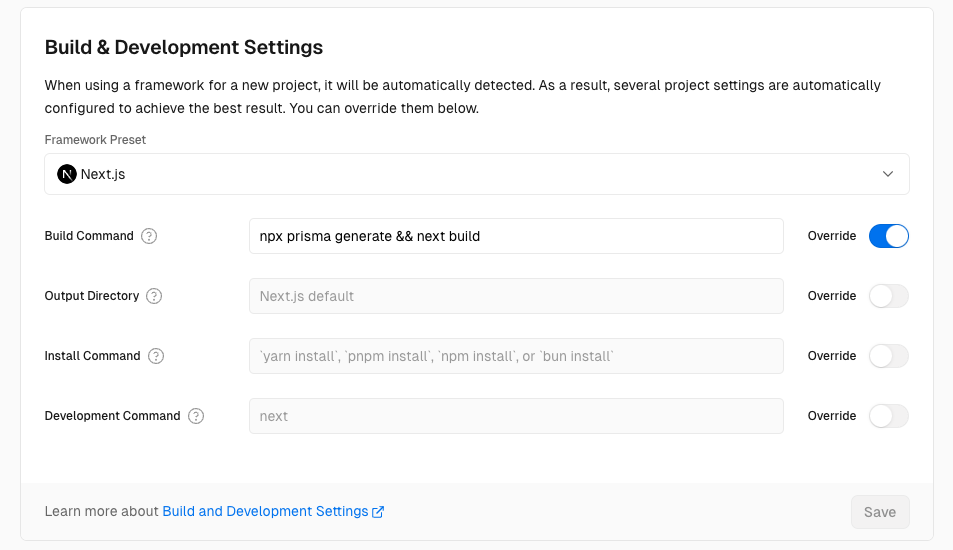953x550 pixels.
Task: Click the 'Learn more about' text
Action: coord(101,512)
